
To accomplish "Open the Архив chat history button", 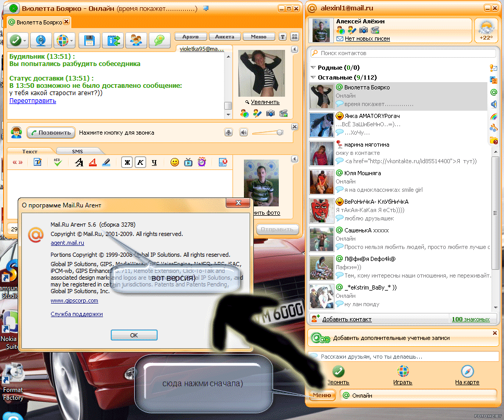I will pyautogui.click(x=190, y=36).
